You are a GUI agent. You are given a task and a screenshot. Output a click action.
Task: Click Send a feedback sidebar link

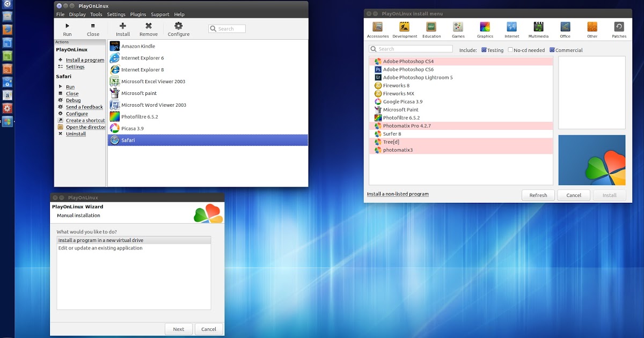click(x=84, y=107)
